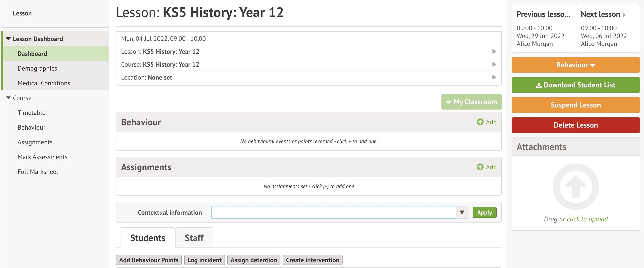Expand the Location None set row

tap(494, 77)
